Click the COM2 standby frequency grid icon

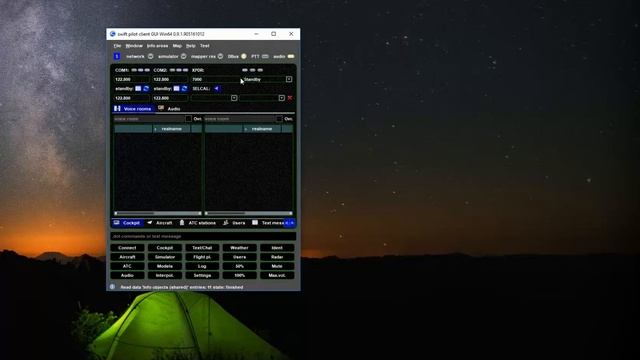[x=176, y=89]
